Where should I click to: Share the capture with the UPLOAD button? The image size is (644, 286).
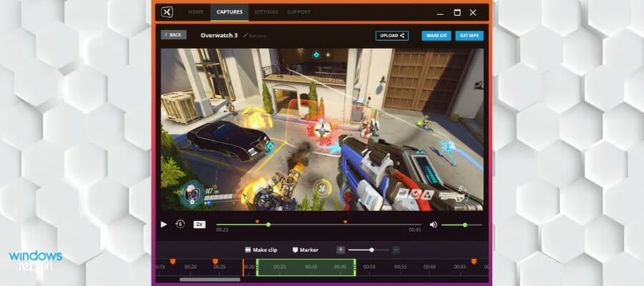(392, 36)
